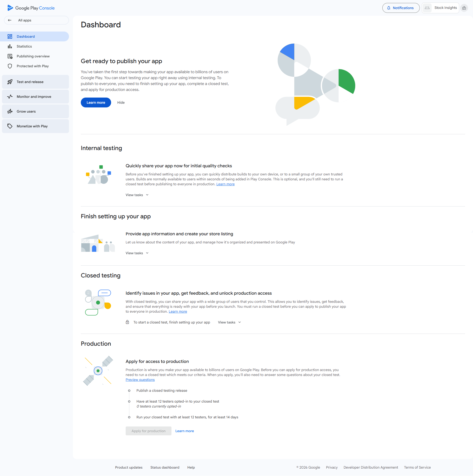The width and height of the screenshot is (473, 476).
Task: Click the '0 testers currently opted-in' text
Action: point(159,406)
